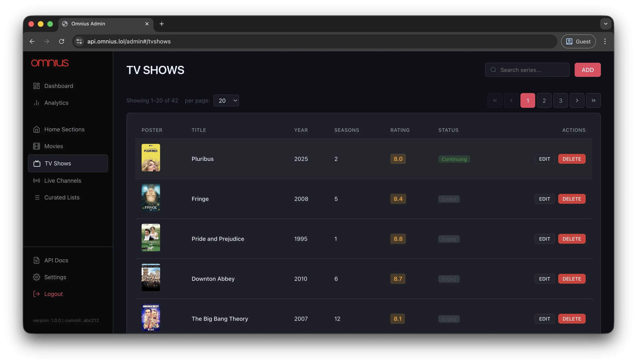Click the Pluribus poster thumbnail

coord(151,157)
